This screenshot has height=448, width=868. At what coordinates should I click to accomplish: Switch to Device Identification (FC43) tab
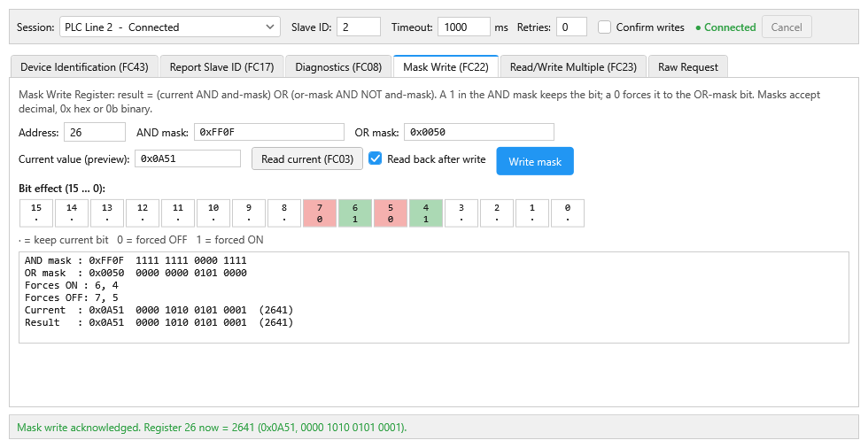84,67
